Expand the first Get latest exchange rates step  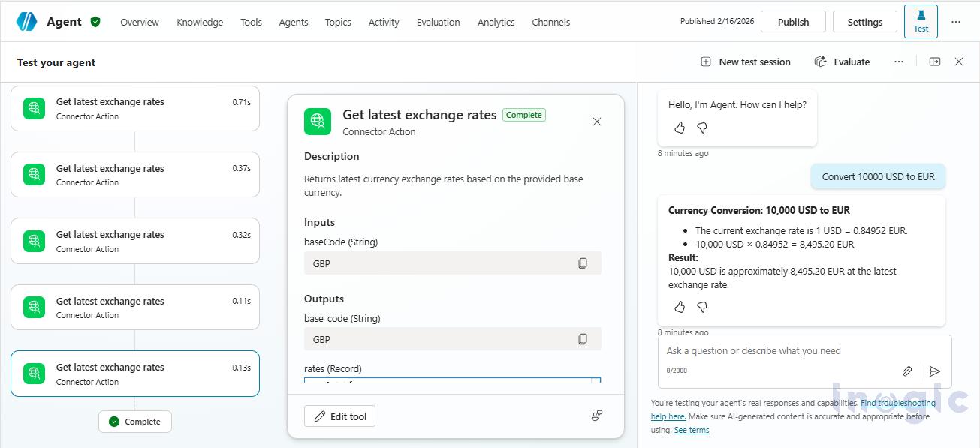tap(135, 108)
